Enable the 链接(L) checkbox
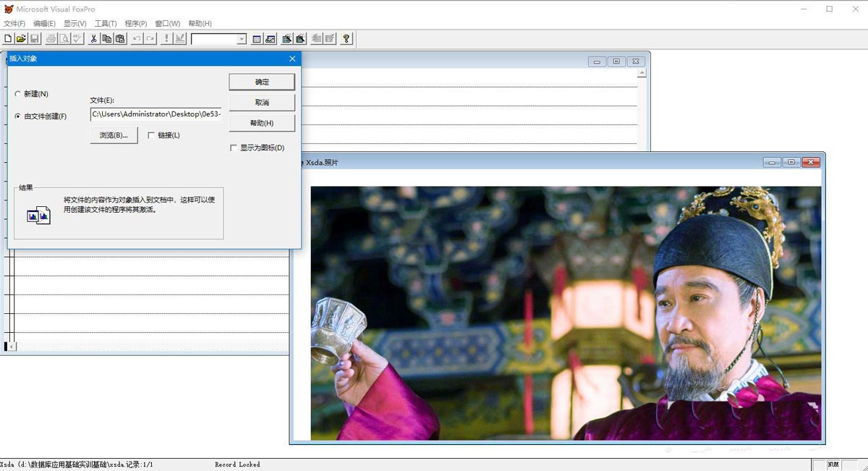 click(x=151, y=135)
